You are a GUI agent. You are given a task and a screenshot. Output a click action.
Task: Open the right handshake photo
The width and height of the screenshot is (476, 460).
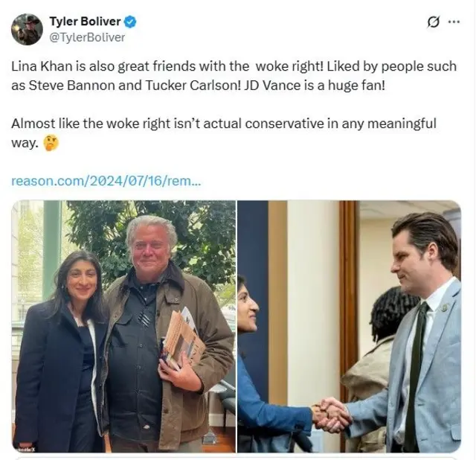(349, 326)
